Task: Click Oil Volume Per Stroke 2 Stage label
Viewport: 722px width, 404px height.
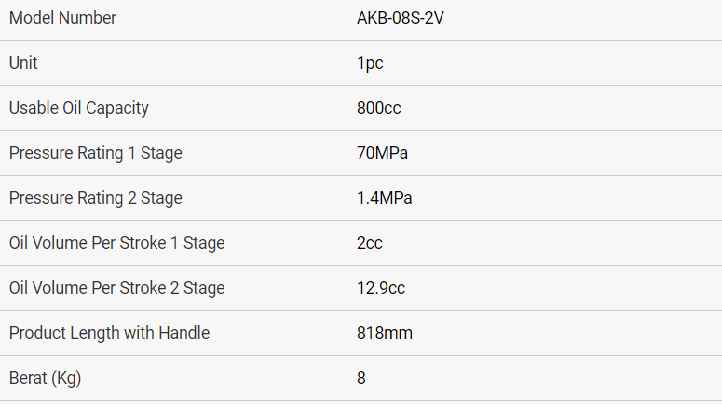Action: [x=116, y=288]
